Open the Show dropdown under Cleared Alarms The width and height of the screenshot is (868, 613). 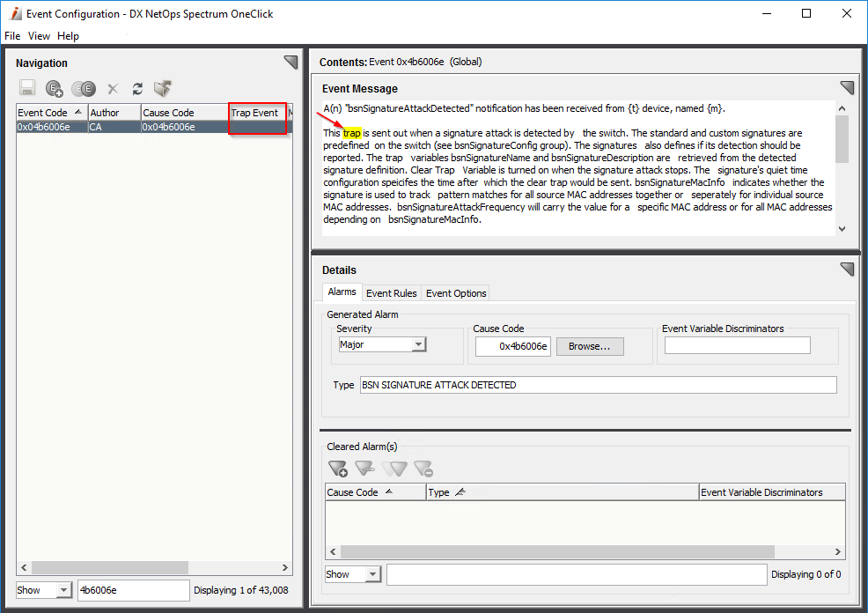coord(352,574)
